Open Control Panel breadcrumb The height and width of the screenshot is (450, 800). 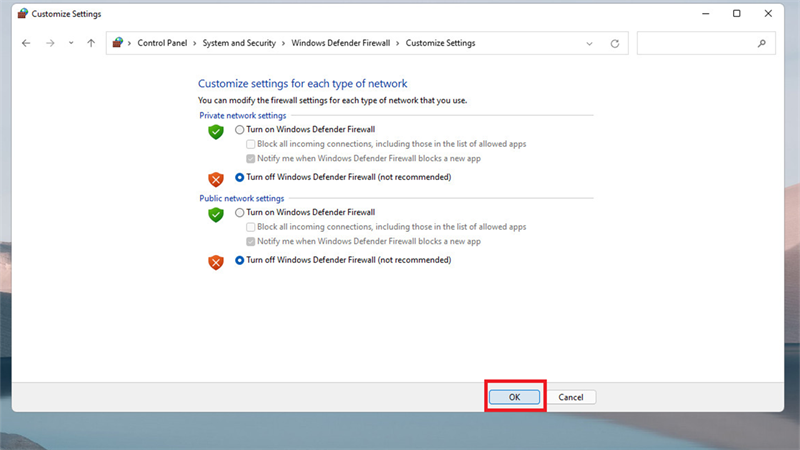[x=162, y=43]
